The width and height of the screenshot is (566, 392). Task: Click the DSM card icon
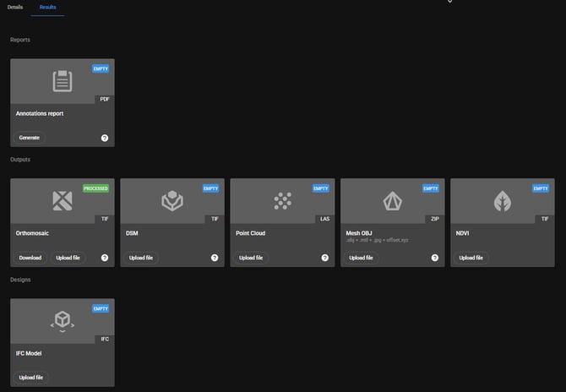point(172,200)
